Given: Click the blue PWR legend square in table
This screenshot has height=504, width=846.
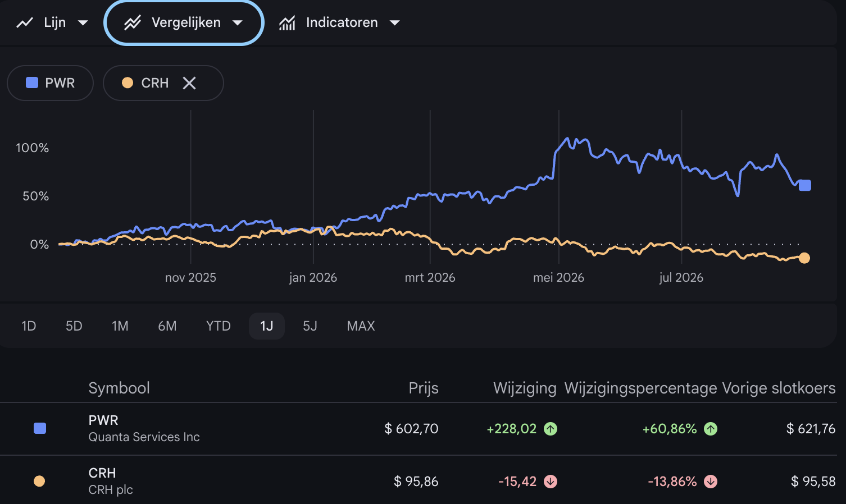Looking at the screenshot, I should [x=40, y=429].
